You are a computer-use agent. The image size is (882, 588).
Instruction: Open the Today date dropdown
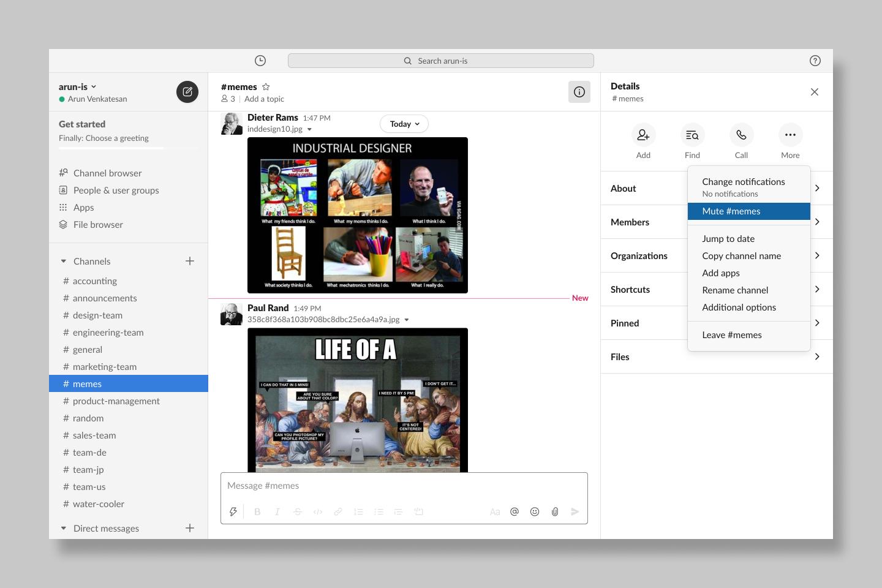tap(404, 124)
